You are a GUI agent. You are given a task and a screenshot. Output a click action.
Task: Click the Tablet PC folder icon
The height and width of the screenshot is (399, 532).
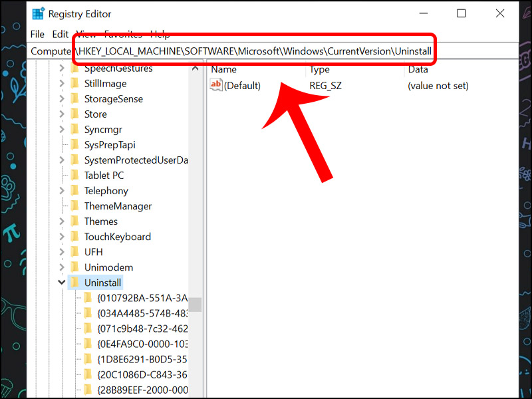click(74, 176)
